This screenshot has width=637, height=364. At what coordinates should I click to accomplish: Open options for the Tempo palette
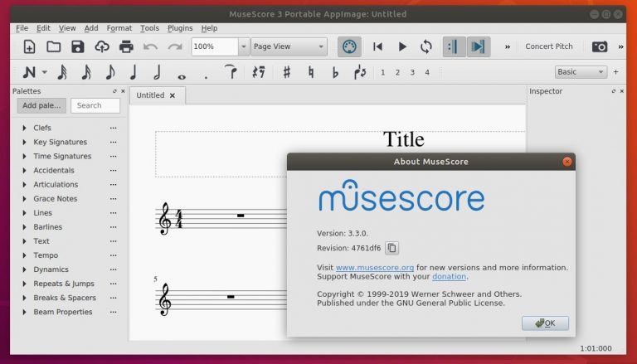coord(114,255)
